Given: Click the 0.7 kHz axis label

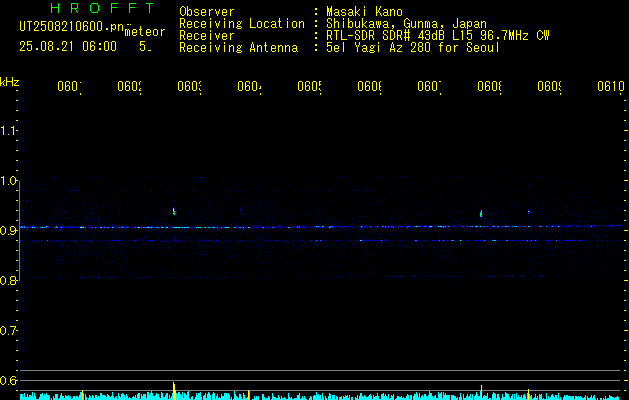Looking at the screenshot, I should pyautogui.click(x=8, y=331).
